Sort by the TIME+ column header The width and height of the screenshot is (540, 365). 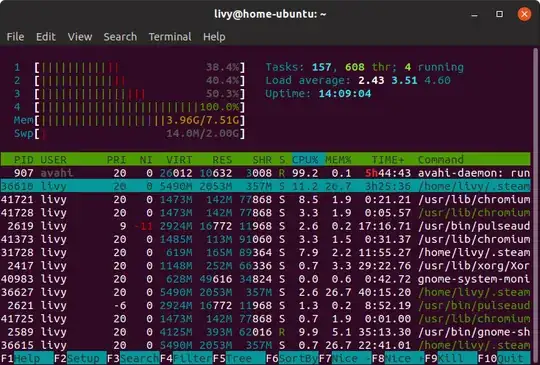(388, 159)
